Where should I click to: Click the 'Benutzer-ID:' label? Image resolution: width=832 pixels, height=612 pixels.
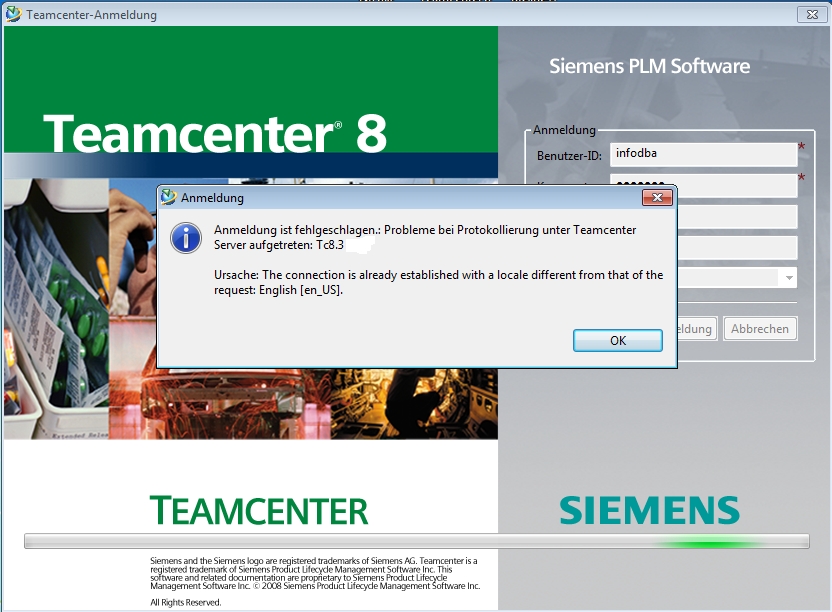click(569, 156)
